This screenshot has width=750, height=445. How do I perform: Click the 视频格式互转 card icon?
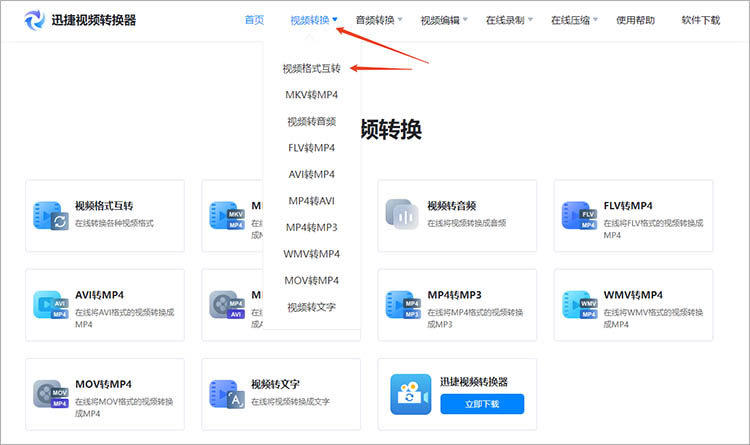[51, 215]
